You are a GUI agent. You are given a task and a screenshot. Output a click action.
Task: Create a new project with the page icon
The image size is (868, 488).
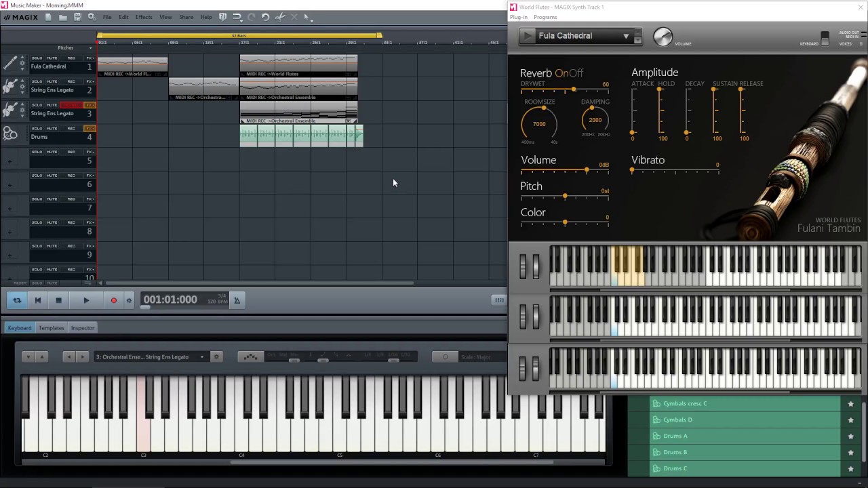48,17
